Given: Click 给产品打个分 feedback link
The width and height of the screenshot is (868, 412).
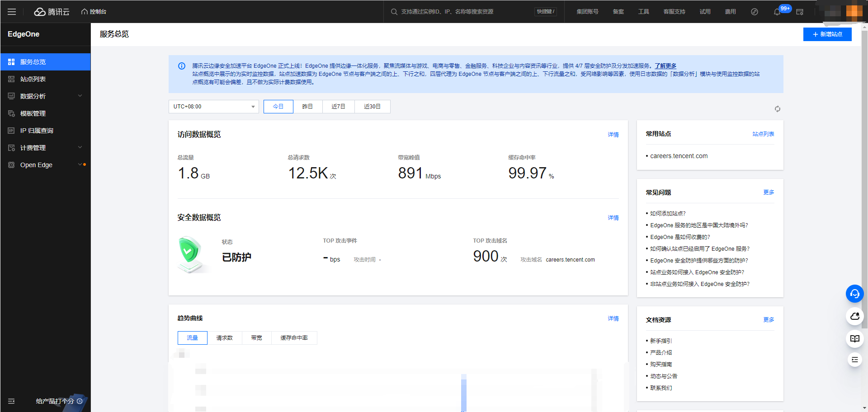Looking at the screenshot, I should (x=59, y=401).
